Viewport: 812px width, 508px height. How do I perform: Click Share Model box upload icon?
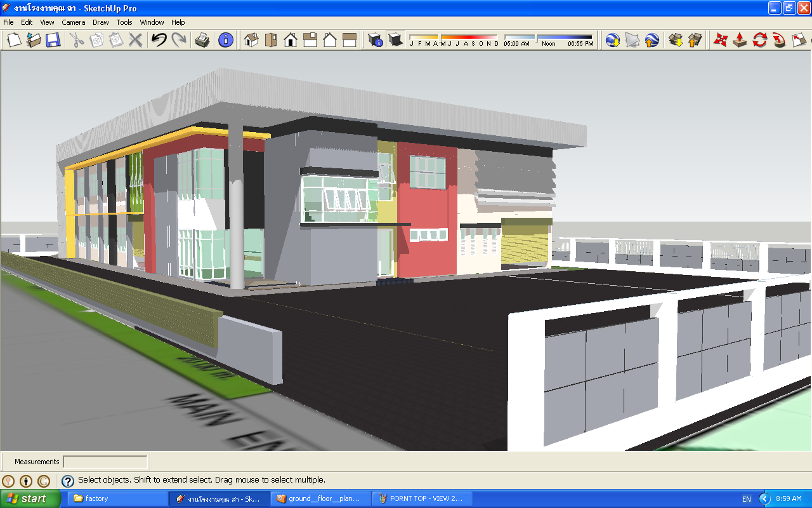pyautogui.click(x=695, y=40)
